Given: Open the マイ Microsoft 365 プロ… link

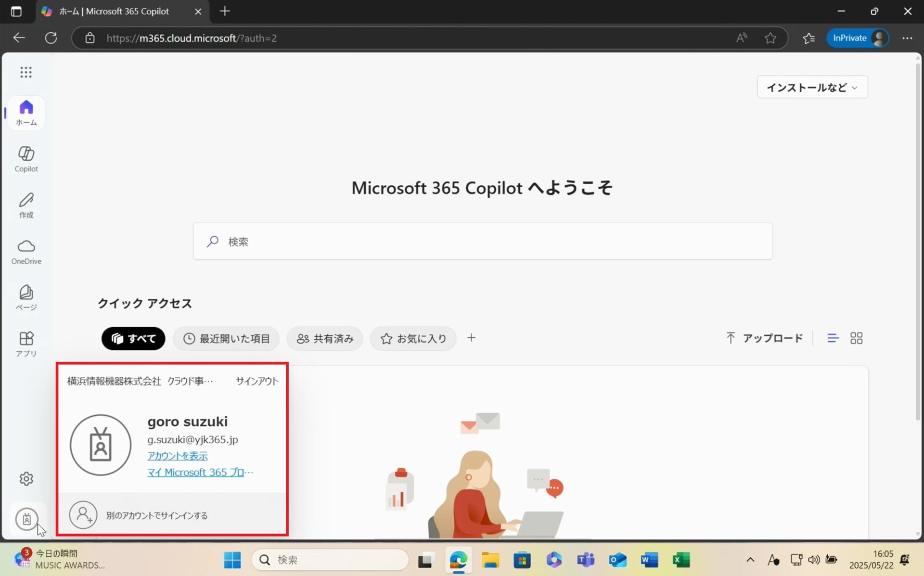Looking at the screenshot, I should [x=200, y=472].
